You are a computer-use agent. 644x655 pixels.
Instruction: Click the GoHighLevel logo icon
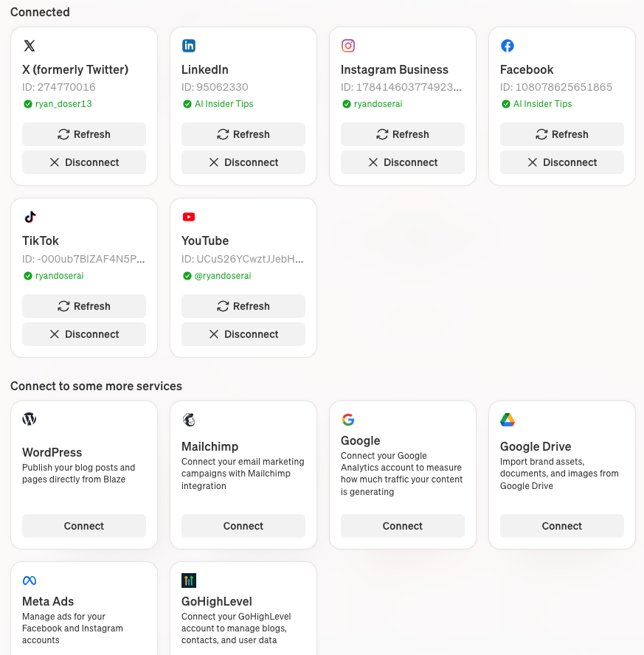pyautogui.click(x=189, y=580)
